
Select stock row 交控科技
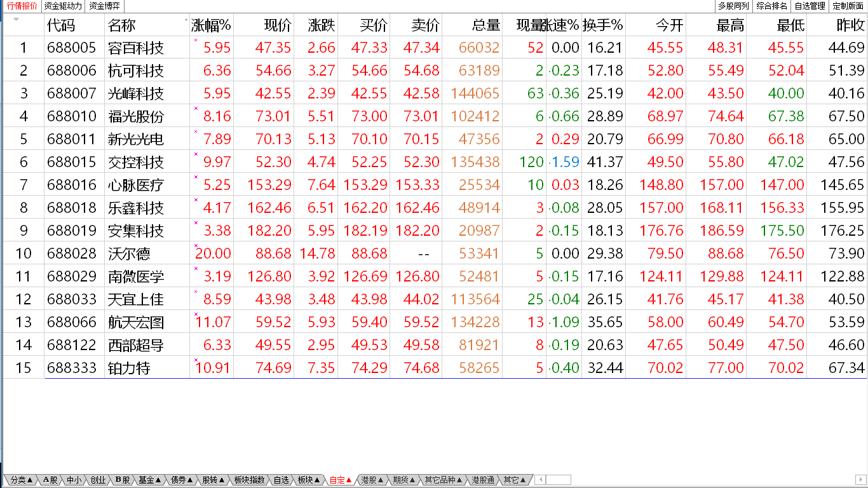[x=434, y=162]
